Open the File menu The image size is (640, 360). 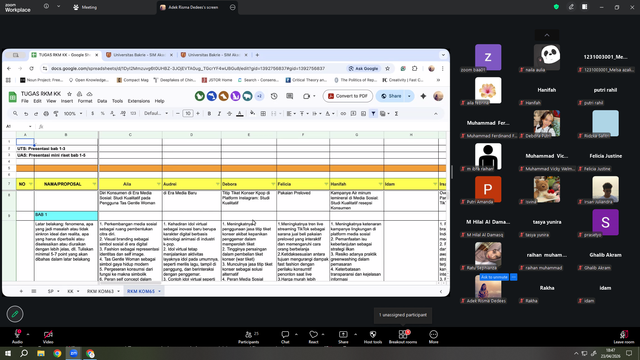[x=25, y=101]
